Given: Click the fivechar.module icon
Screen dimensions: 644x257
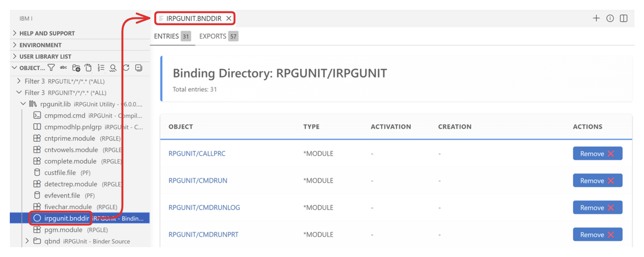Looking at the screenshot, I should coord(37,207).
